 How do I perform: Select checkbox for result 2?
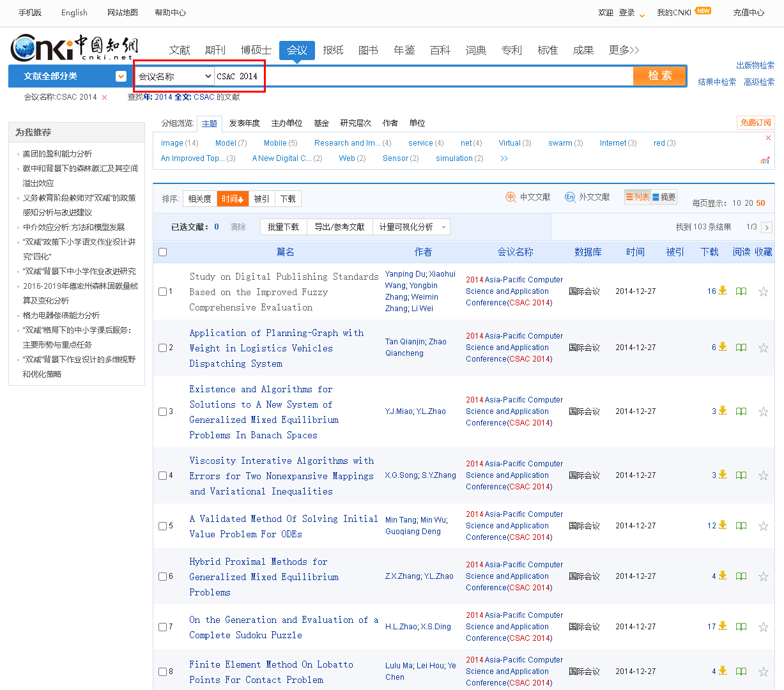coord(162,348)
